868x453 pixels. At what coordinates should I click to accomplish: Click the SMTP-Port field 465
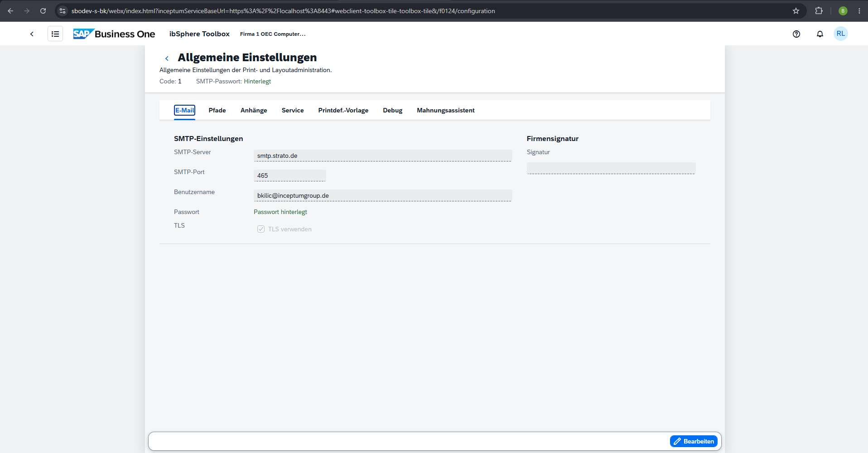click(x=290, y=175)
